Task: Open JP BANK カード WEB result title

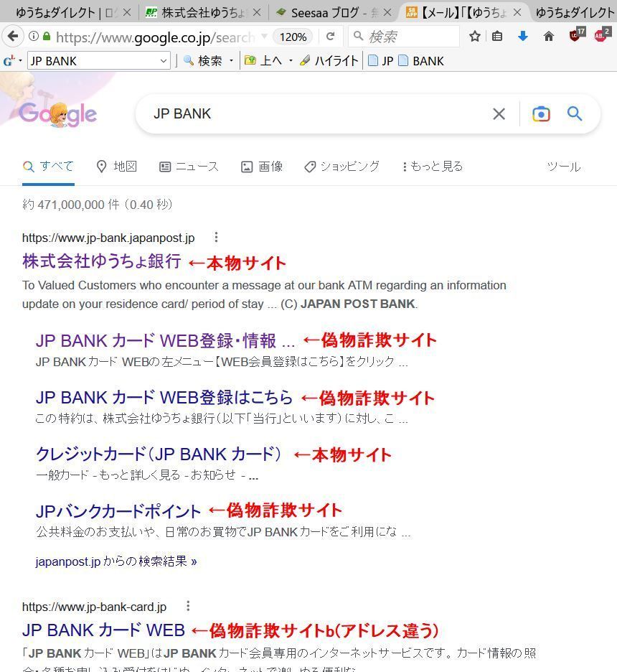Action: tap(103, 630)
